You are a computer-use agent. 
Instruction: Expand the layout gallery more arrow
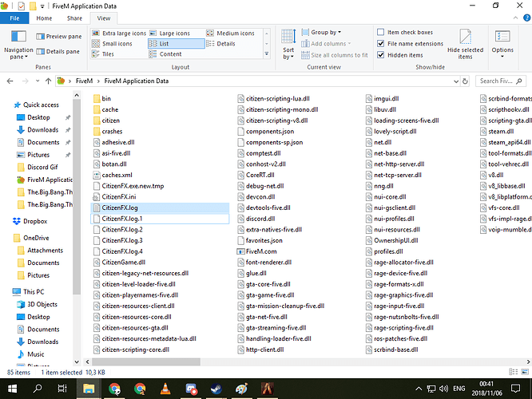click(x=267, y=54)
